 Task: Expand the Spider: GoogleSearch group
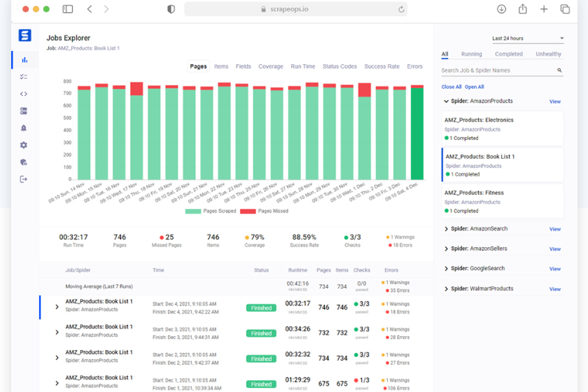[446, 268]
